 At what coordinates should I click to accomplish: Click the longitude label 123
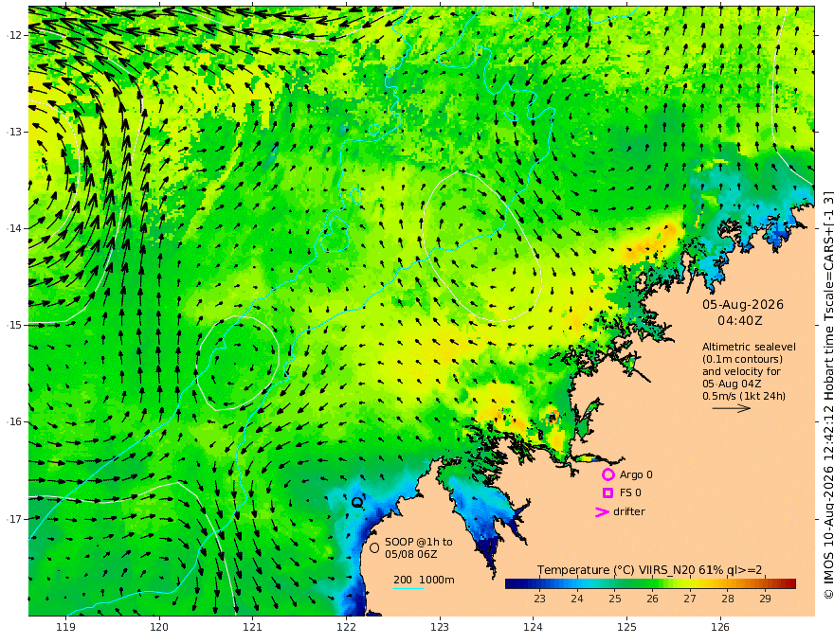(440, 627)
